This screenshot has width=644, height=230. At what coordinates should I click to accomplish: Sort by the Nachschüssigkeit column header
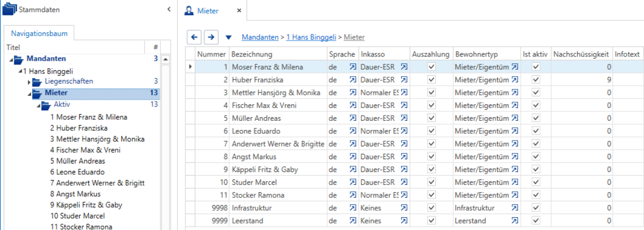coord(581,54)
